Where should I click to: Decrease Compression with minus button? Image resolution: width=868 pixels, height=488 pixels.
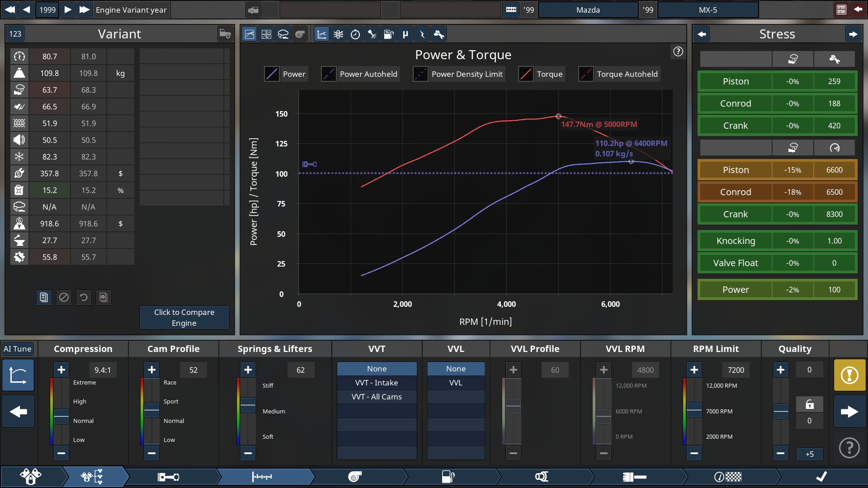click(61, 453)
